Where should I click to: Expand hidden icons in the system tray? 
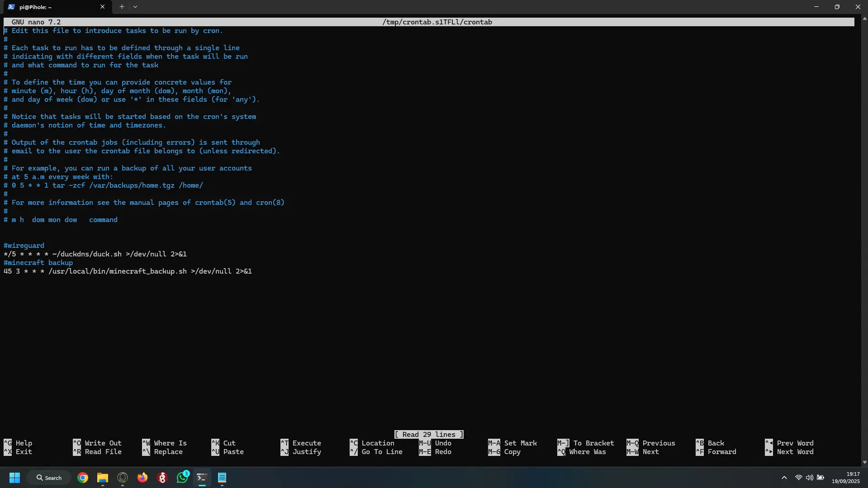(784, 478)
